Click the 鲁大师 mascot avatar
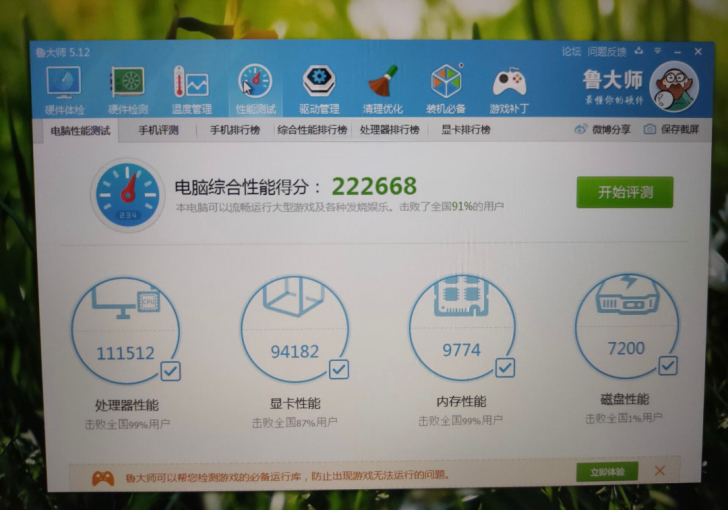This screenshot has height=510, width=728. click(674, 86)
